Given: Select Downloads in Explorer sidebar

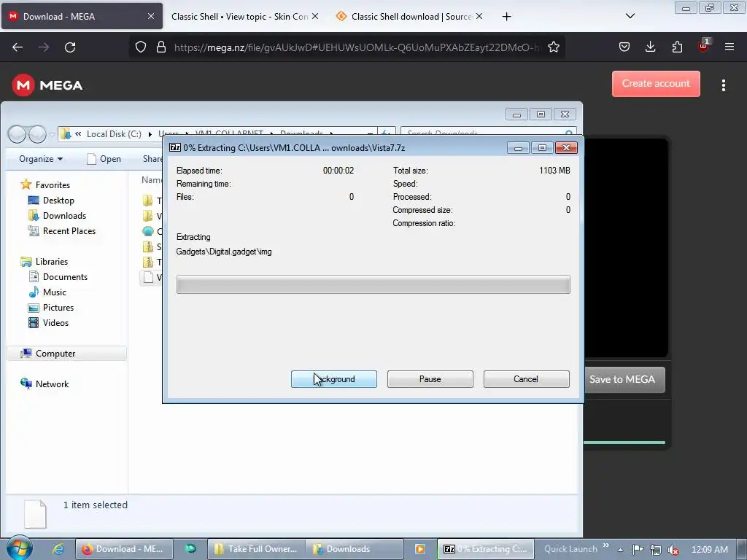Looking at the screenshot, I should tap(64, 216).
